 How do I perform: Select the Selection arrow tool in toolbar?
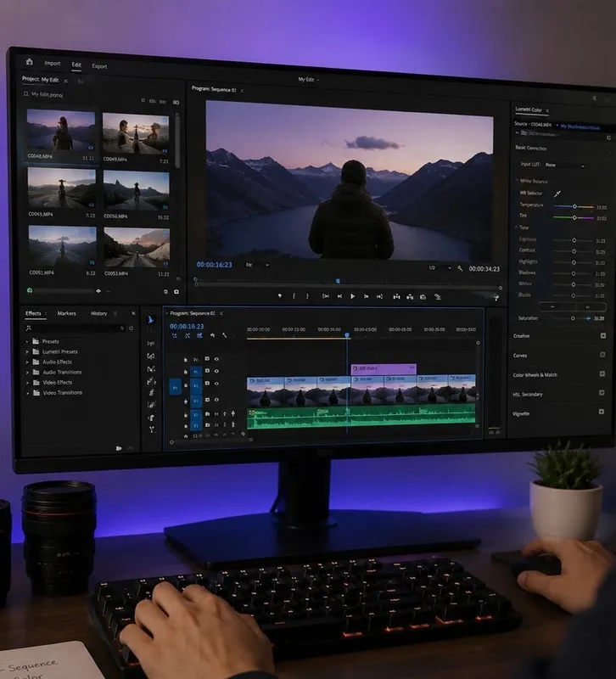coord(151,320)
